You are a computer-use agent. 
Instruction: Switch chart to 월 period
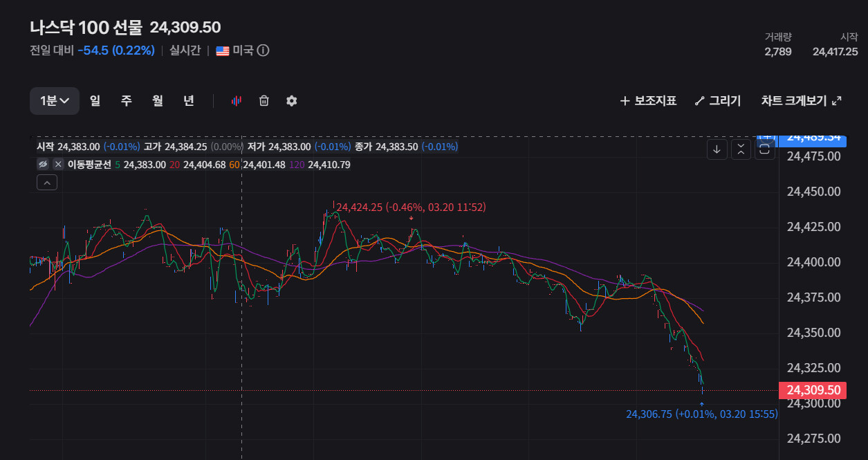click(158, 101)
